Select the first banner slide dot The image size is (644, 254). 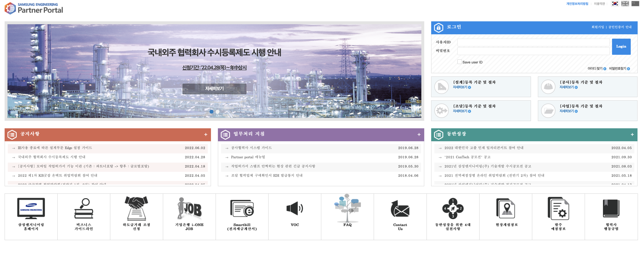[x=212, y=112]
